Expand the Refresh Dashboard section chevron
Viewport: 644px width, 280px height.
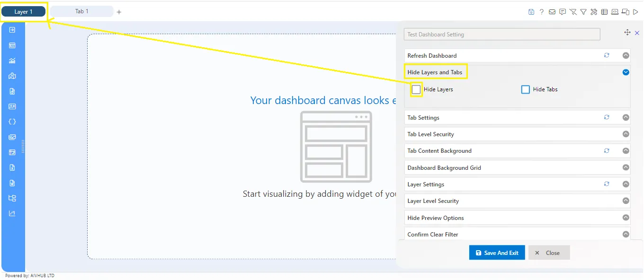click(x=626, y=55)
